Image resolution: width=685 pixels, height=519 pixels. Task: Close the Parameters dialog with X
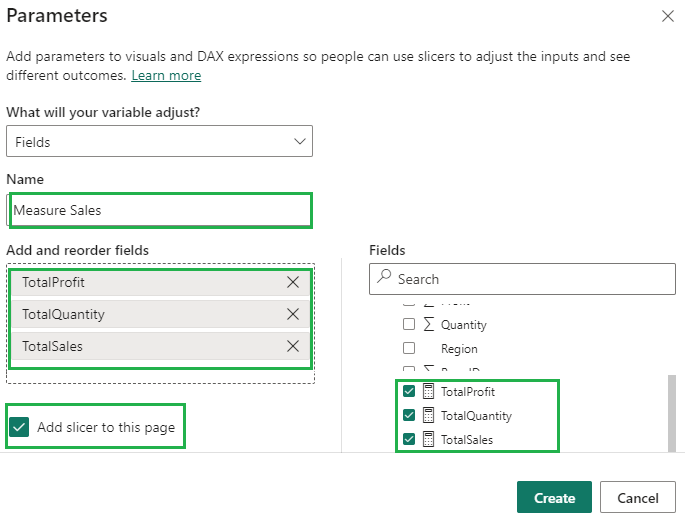[668, 16]
